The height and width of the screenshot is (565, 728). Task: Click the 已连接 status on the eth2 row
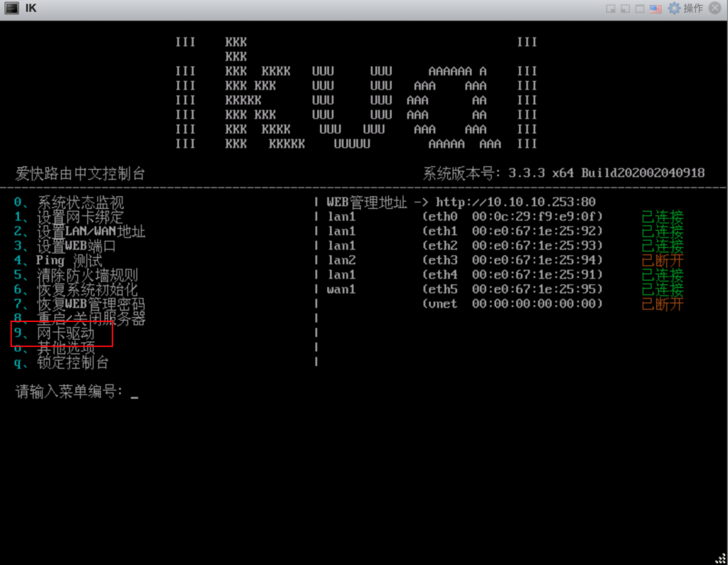pos(663,246)
